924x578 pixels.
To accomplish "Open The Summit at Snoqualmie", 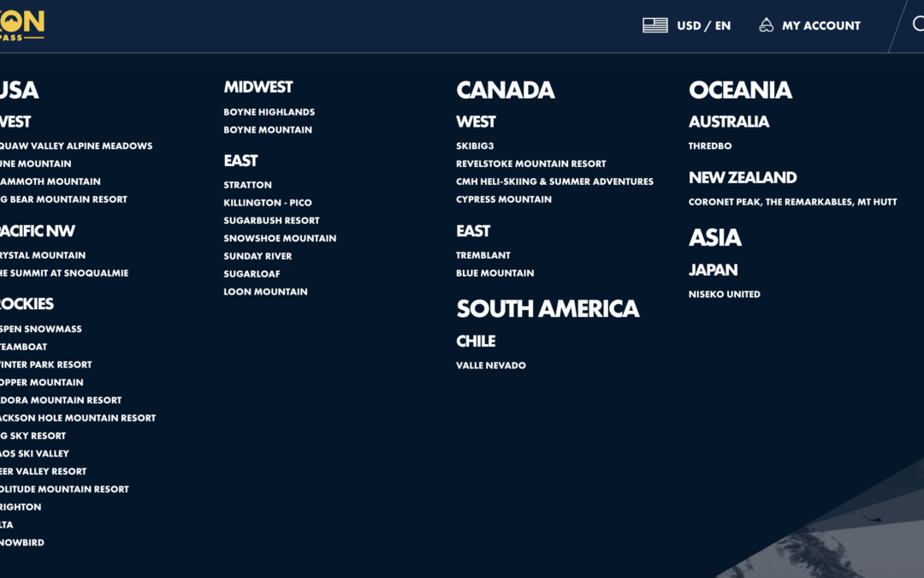I will click(x=64, y=273).
